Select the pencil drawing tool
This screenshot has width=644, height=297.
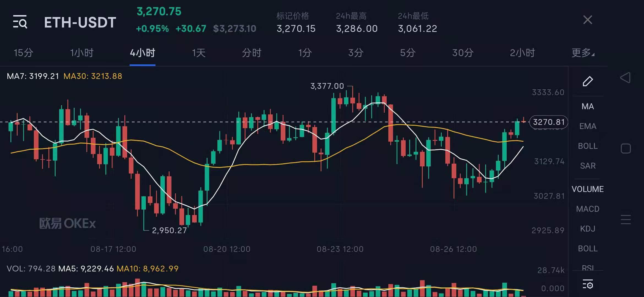click(588, 81)
